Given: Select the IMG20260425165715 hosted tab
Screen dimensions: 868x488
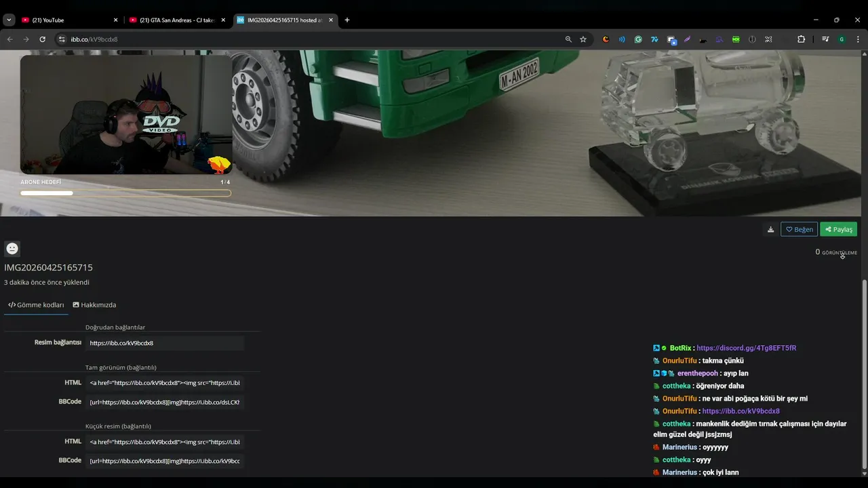Looking at the screenshot, I should pyautogui.click(x=285, y=20).
